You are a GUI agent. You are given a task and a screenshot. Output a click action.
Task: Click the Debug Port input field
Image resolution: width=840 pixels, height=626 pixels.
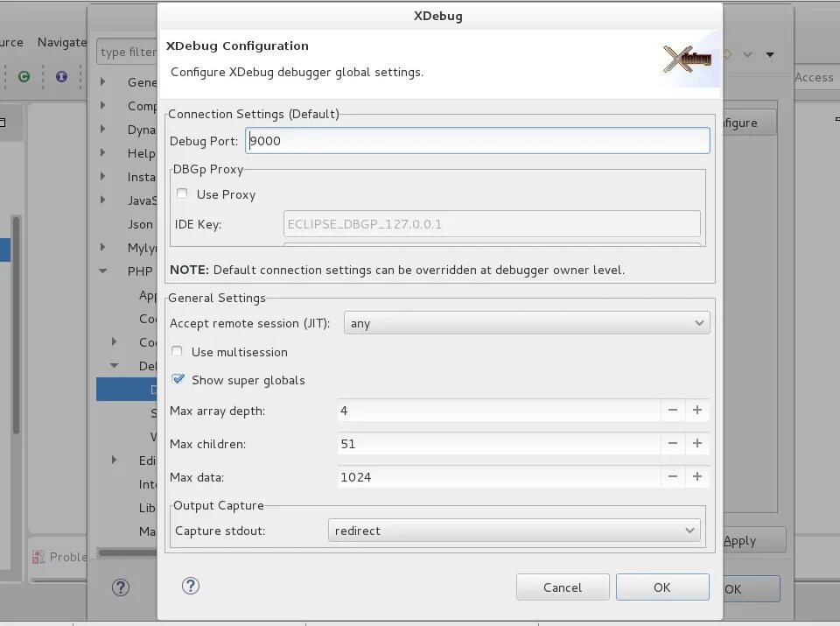pos(478,141)
